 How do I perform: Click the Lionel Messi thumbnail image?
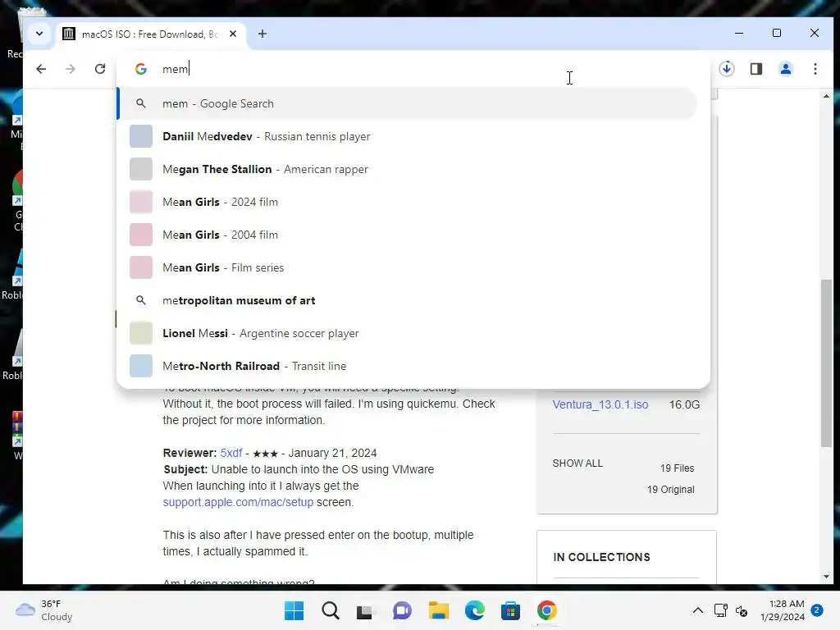click(x=141, y=333)
